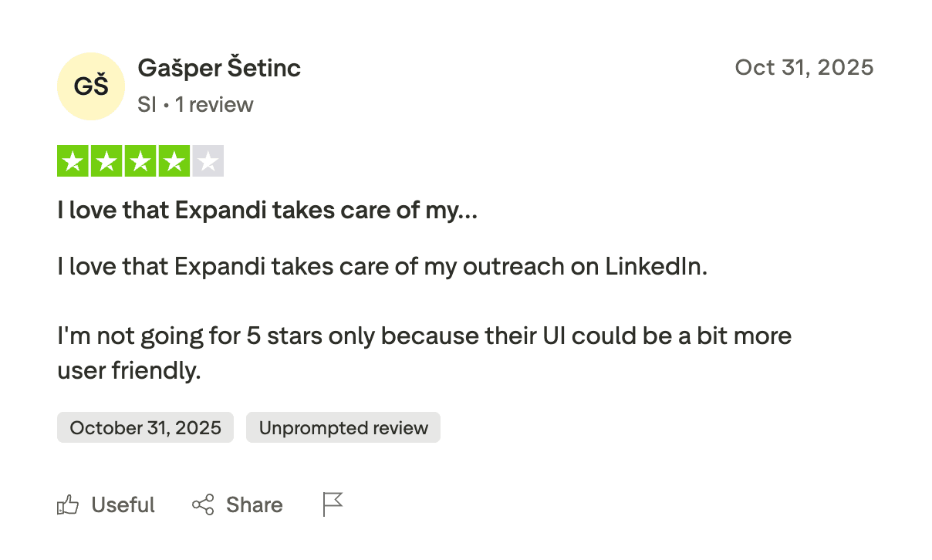Screen dimensions: 932x560
Task: Click the "Unprompted review" badge
Action: 343,428
